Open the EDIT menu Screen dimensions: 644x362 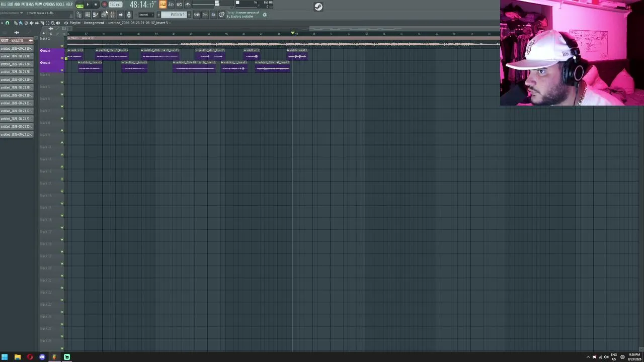[11, 5]
